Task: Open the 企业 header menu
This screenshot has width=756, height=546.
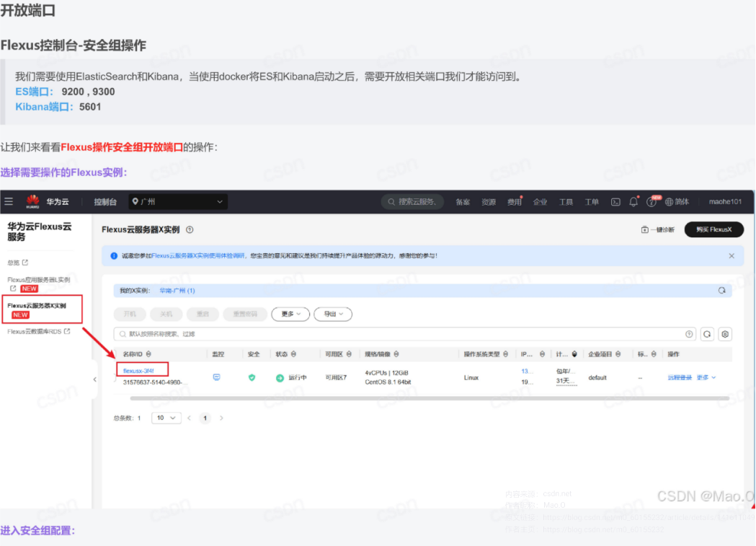Action: (540, 202)
